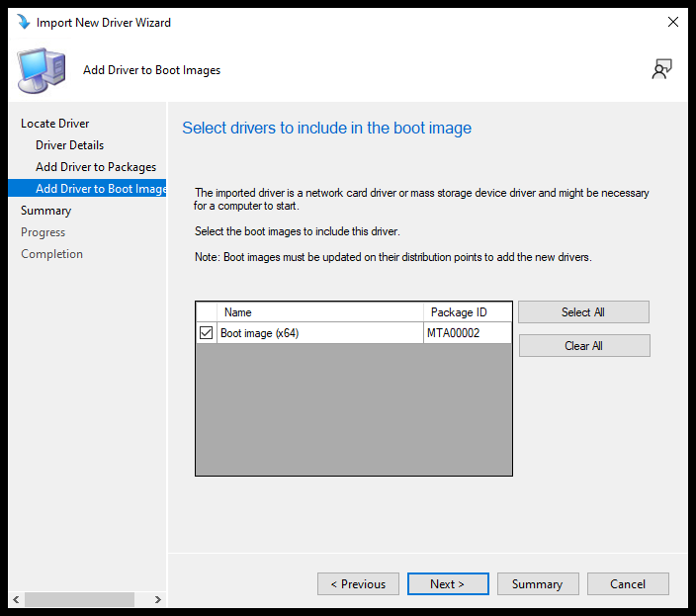Close the Import New Driver Wizard window
This screenshot has height=616, width=696.
[673, 22]
